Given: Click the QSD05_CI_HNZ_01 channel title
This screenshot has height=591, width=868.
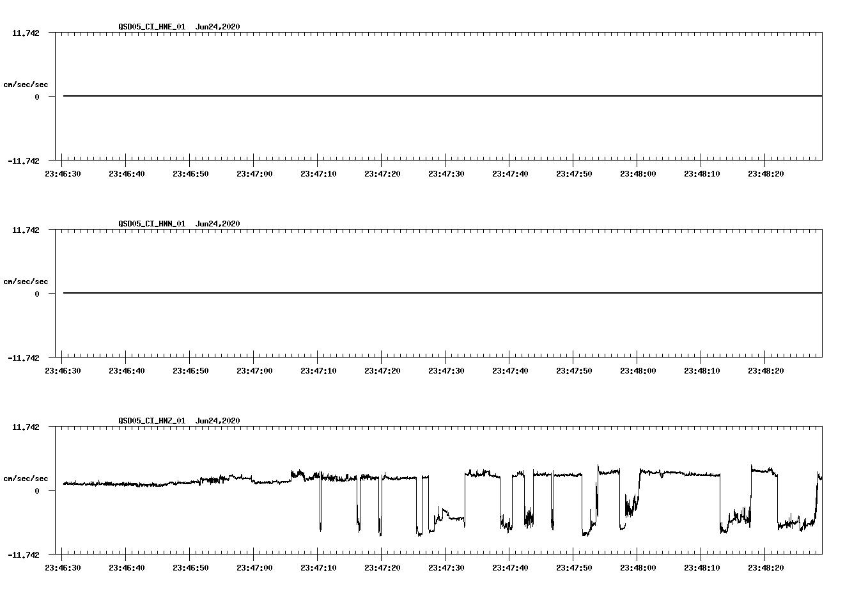Looking at the screenshot, I should coord(152,421).
